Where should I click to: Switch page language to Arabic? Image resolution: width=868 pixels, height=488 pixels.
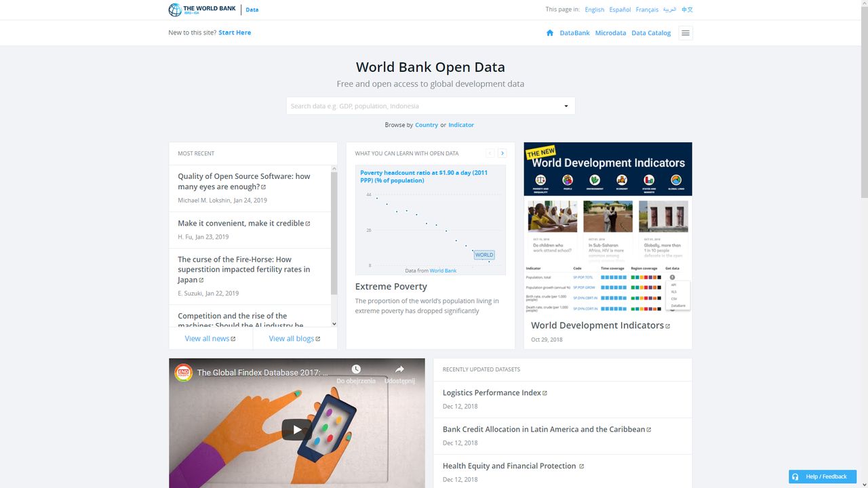tap(669, 9)
